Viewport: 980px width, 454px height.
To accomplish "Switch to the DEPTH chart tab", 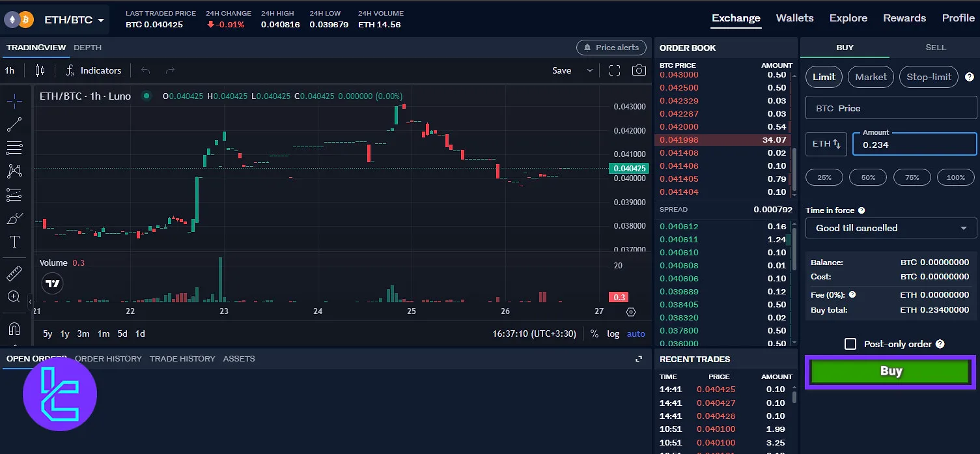I will tap(87, 48).
